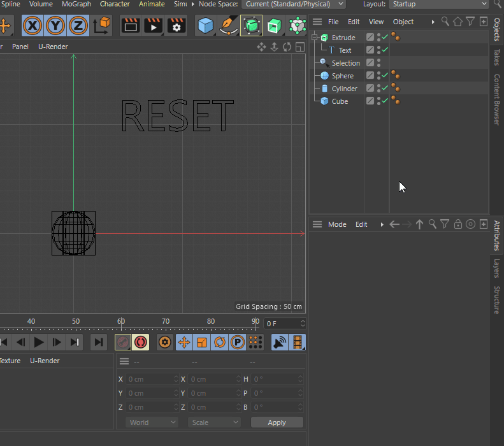Image resolution: width=504 pixels, height=446 pixels.
Task: Click the Object Manager filter icon
Action: pos(470,22)
